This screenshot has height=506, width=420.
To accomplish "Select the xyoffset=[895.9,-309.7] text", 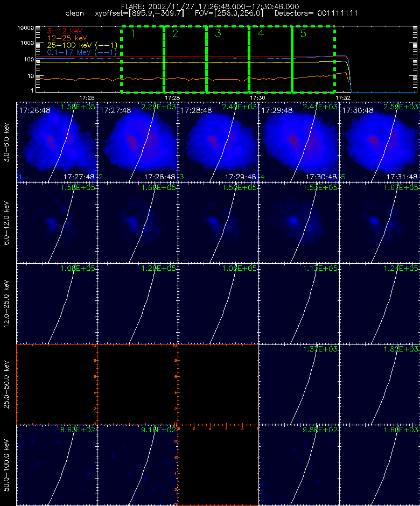I will click(139, 13).
